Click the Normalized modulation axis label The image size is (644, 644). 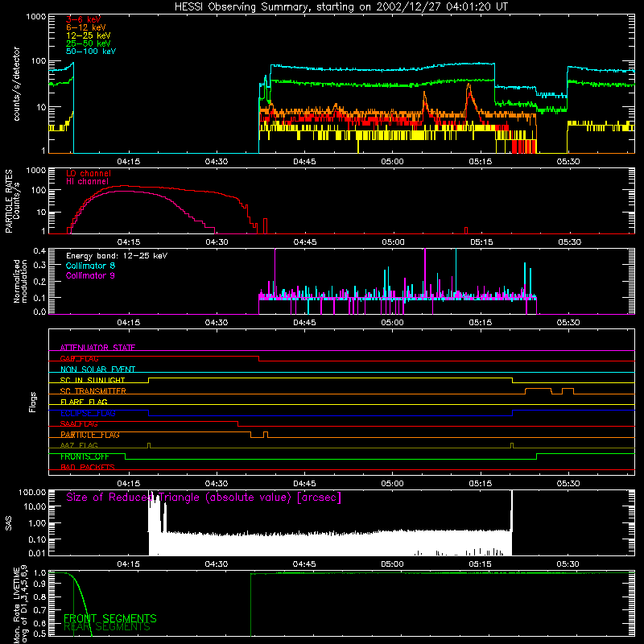click(x=20, y=281)
